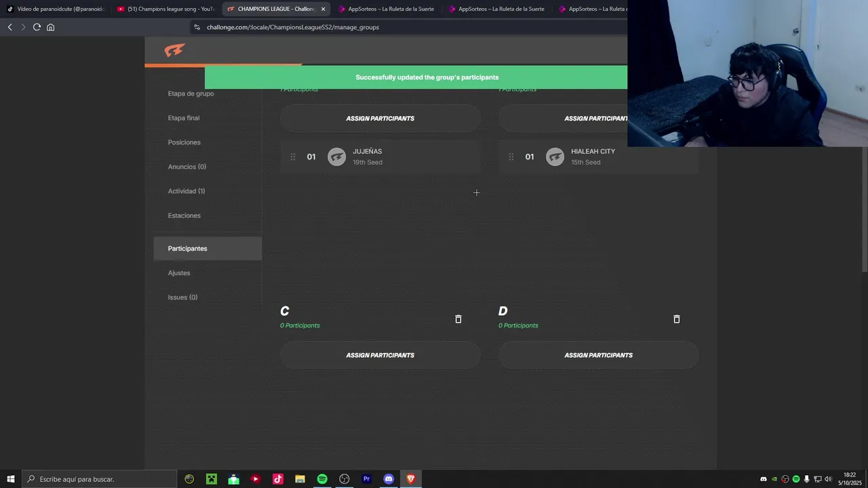Click the Discord tray icon

(x=764, y=479)
